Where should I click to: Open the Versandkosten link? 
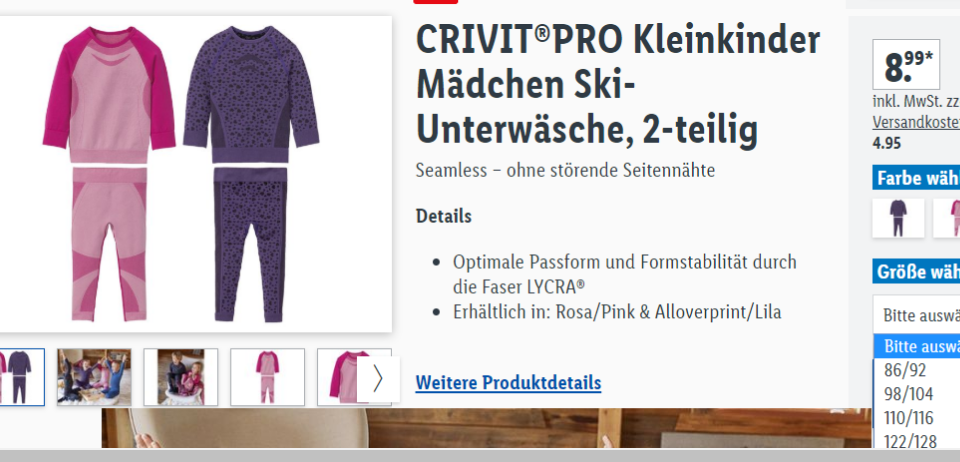[916, 122]
